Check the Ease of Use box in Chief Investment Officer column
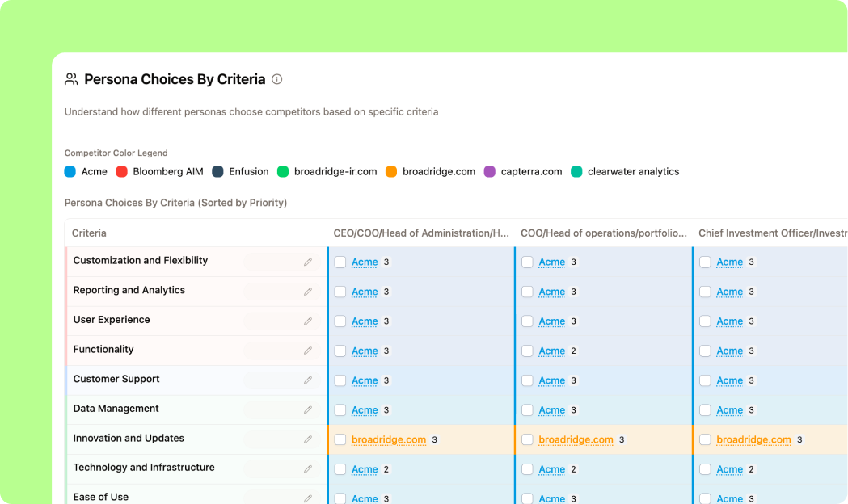The image size is (848, 504). pyautogui.click(x=705, y=498)
